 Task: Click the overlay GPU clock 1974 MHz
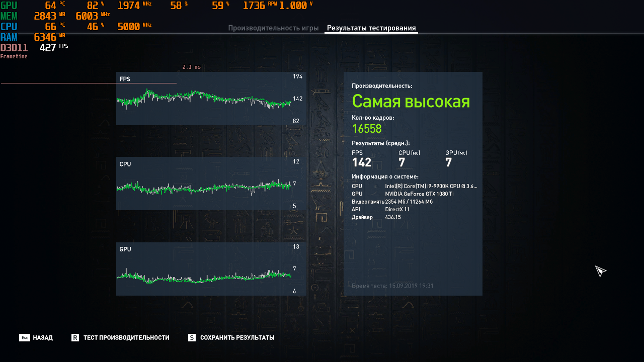[x=134, y=6]
